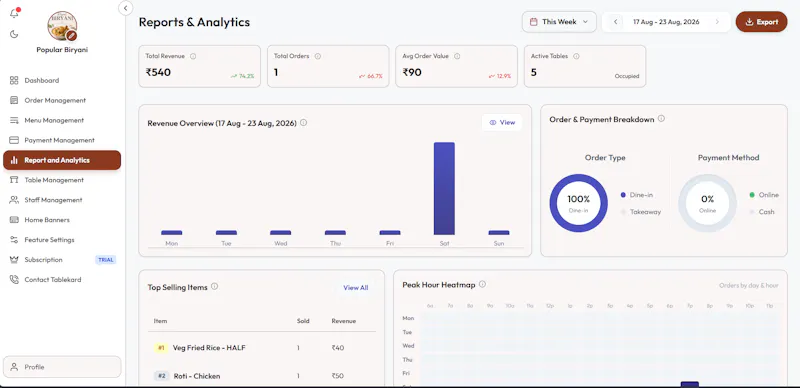Open Feature Settings
The height and width of the screenshot is (388, 800).
62,240
